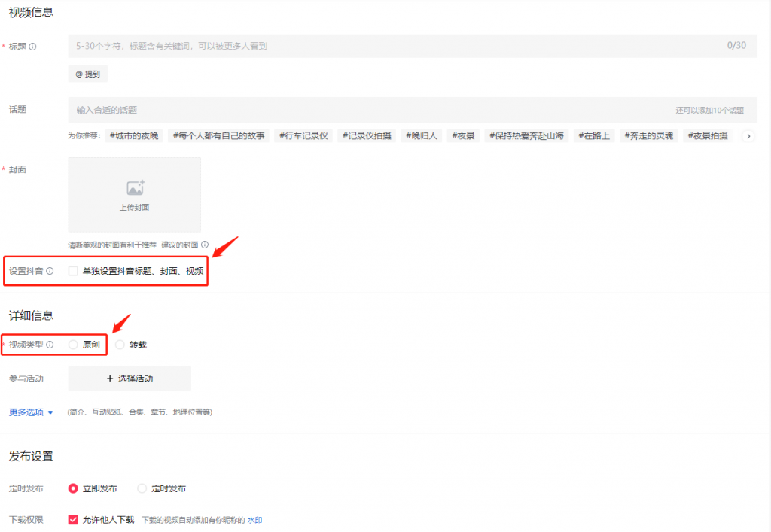Click the 话题 topic input field
Image resolution: width=771 pixels, height=532 pixels.
pos(301,109)
